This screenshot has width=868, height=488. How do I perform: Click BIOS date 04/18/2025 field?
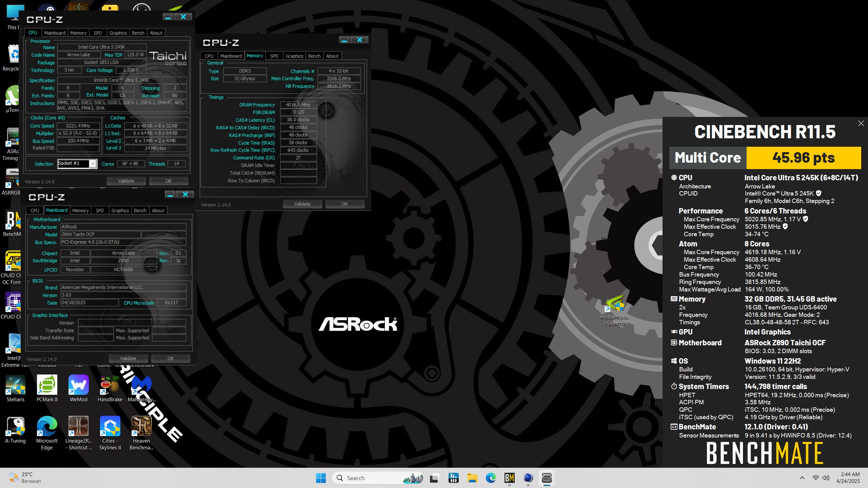coord(90,303)
